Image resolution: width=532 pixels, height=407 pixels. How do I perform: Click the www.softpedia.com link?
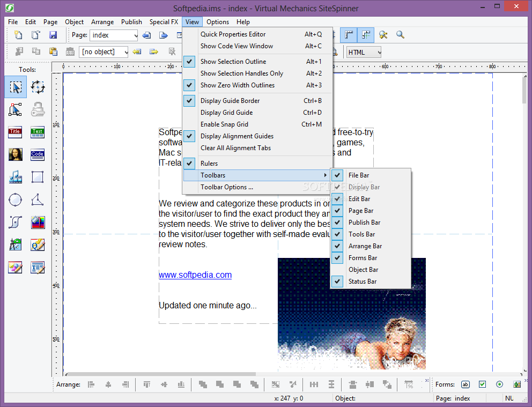point(195,275)
